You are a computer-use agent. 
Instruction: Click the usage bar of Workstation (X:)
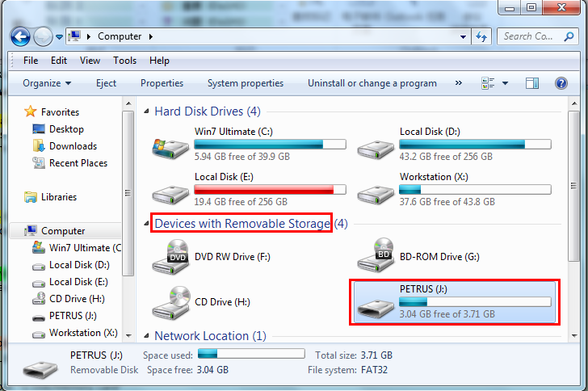pyautogui.click(x=475, y=190)
